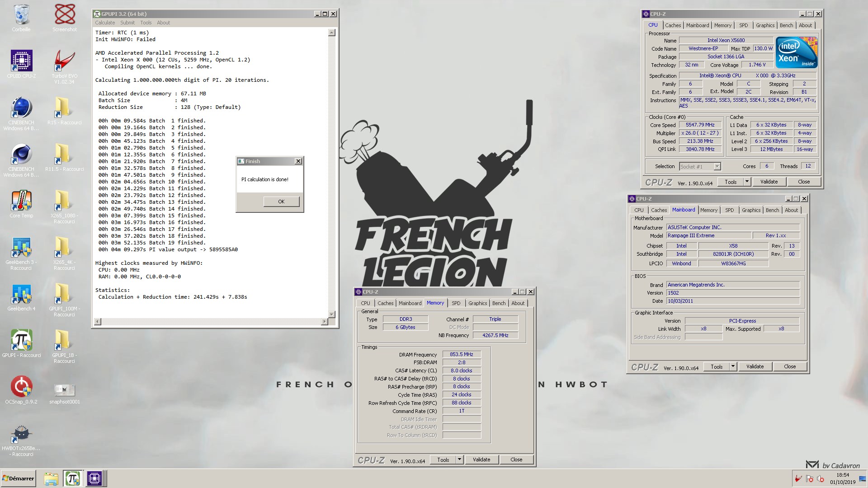Launch GPUPI - Raccourci shortcut
868x488 pixels.
pyautogui.click(x=21, y=344)
